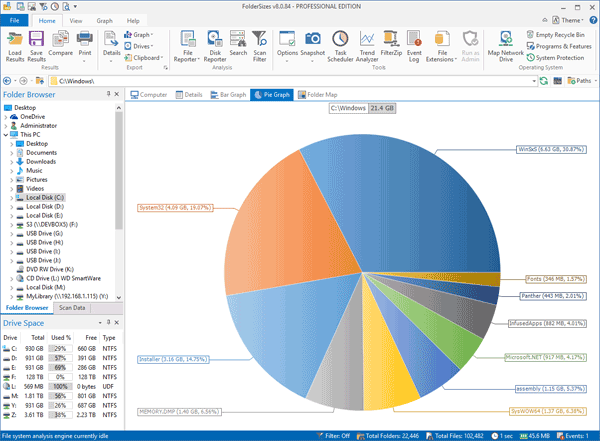Open the View ribbon tab
600x441 pixels.
[x=76, y=19]
